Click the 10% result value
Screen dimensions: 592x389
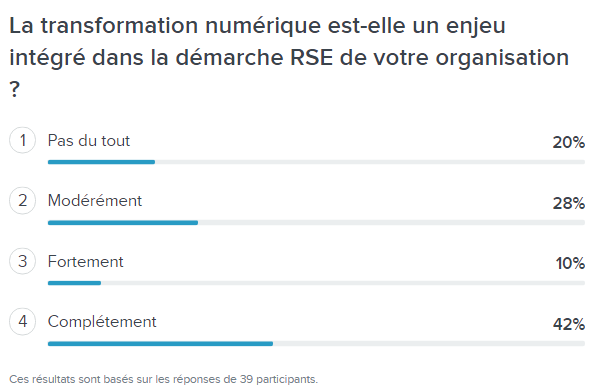tap(570, 263)
